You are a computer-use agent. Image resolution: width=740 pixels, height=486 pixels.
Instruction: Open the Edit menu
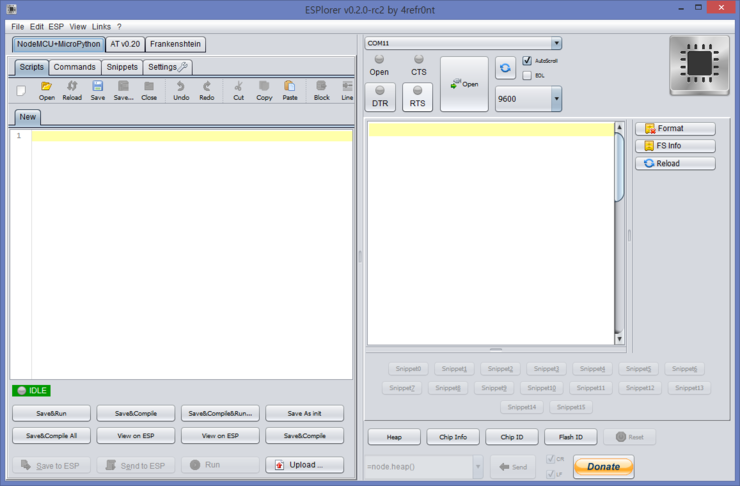pos(37,26)
